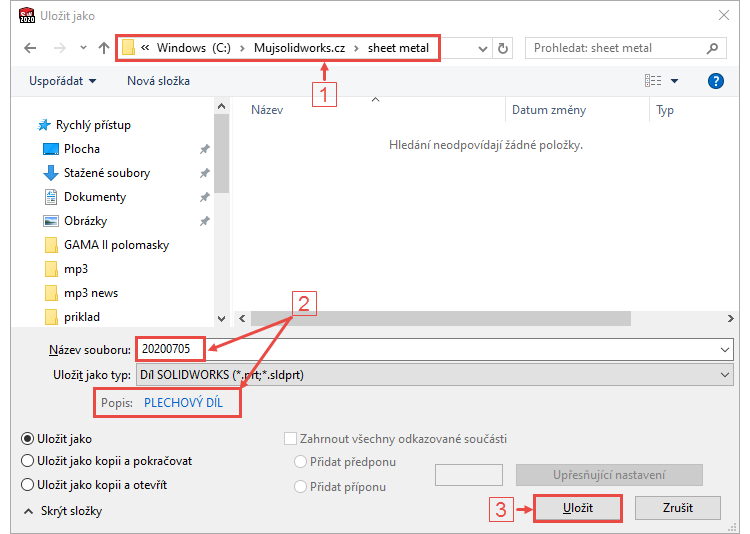This screenshot has width=750, height=534.
Task: Refresh the folder contents
Action: click(x=503, y=48)
